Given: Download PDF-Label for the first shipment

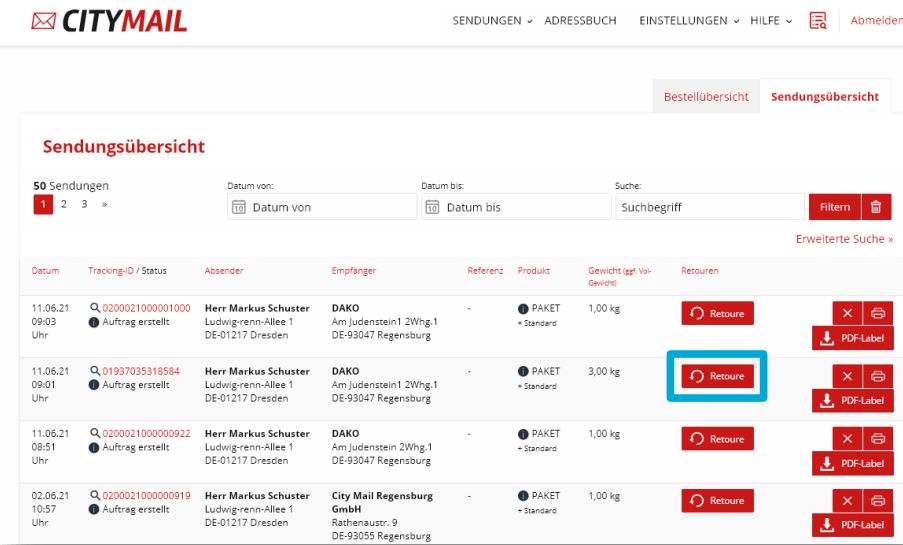Looking at the screenshot, I should (853, 338).
